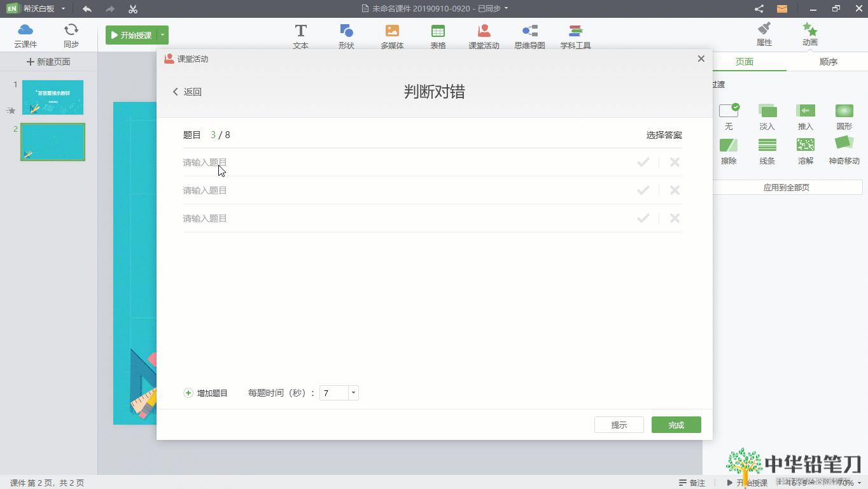Click 增加题目 to add a question
Screen dimensions: 868x489
(206, 393)
